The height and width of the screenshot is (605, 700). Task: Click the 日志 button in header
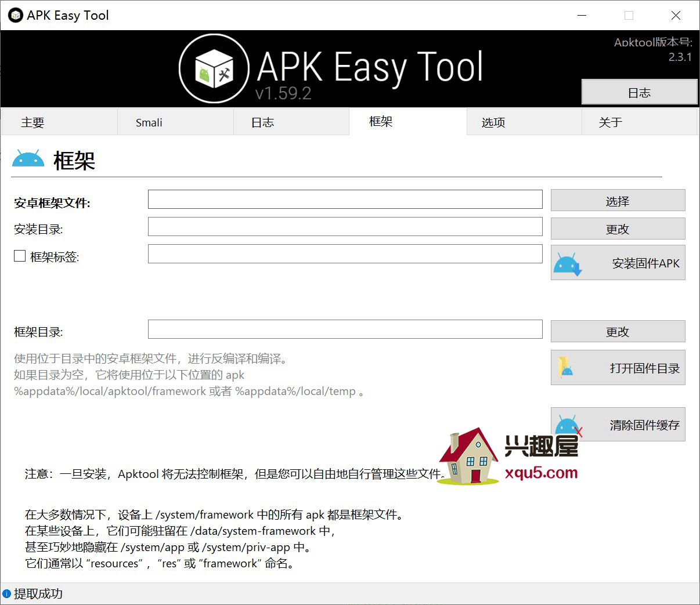tap(639, 92)
